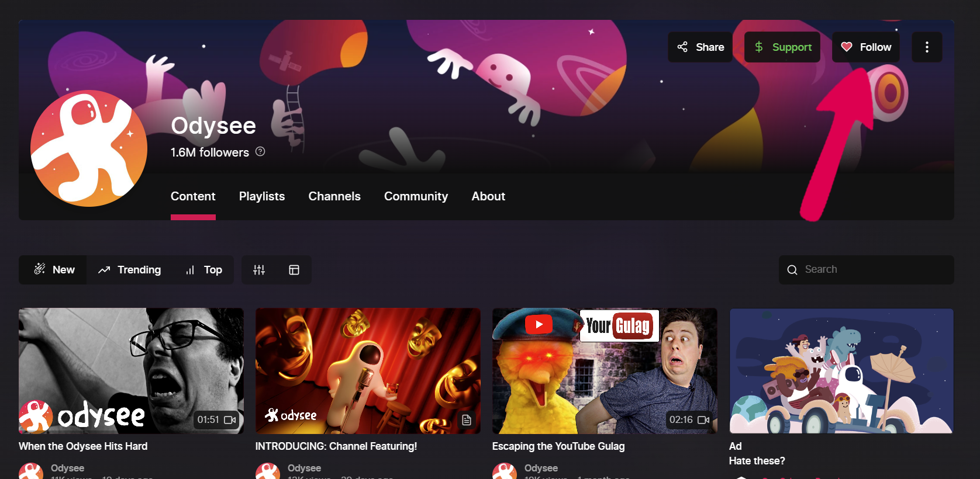The height and width of the screenshot is (479, 980).
Task: Open Escaping the YouTube Gulag thumbnail
Action: (x=605, y=371)
